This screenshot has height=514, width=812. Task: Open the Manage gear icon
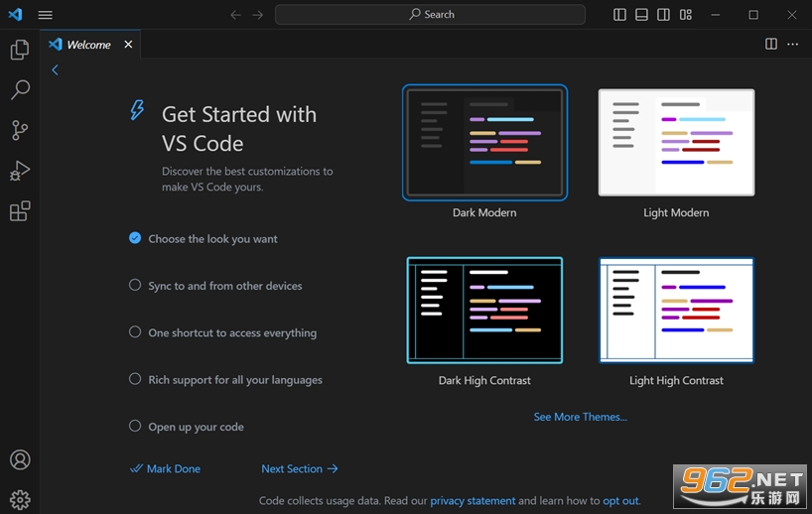(20, 499)
